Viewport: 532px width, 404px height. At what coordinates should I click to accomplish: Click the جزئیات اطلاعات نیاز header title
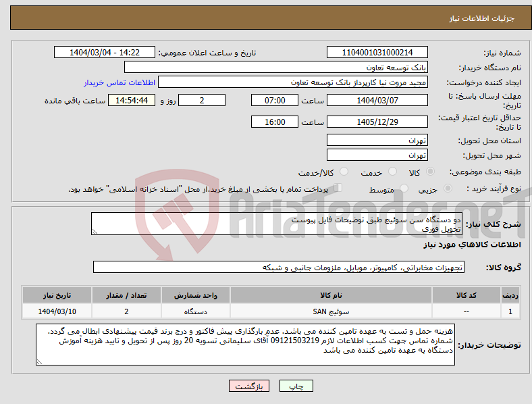pyautogui.click(x=482, y=18)
